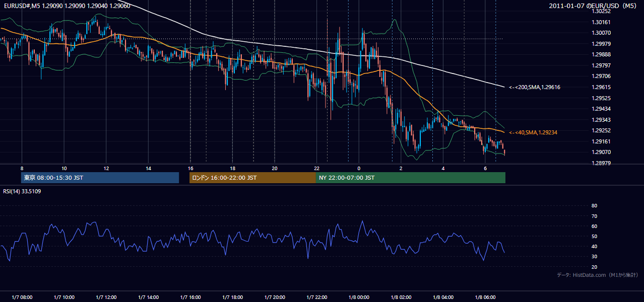Viewport: 644px width, 302px height.
Task: Click the 1.29070 price axis label
Action: pyautogui.click(x=601, y=152)
